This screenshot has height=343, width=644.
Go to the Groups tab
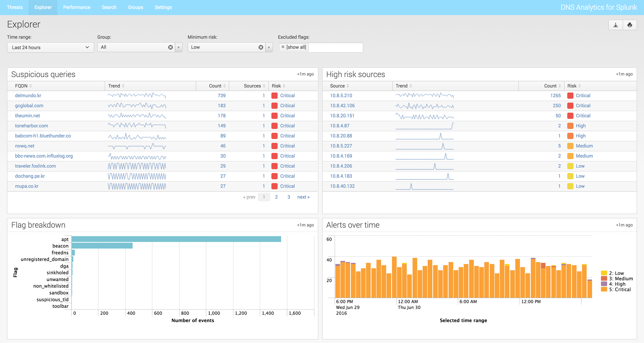tap(136, 7)
